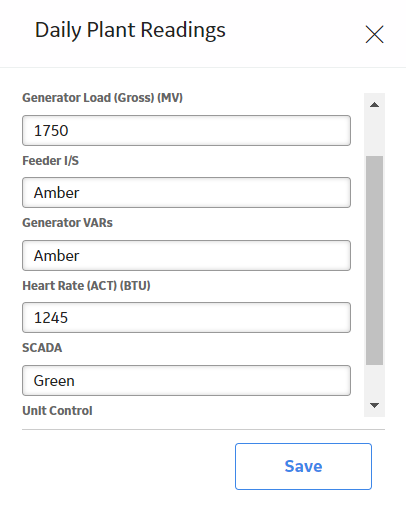Close the Daily Plant Readings dialog
Image resolution: width=406 pixels, height=510 pixels.
[374, 34]
